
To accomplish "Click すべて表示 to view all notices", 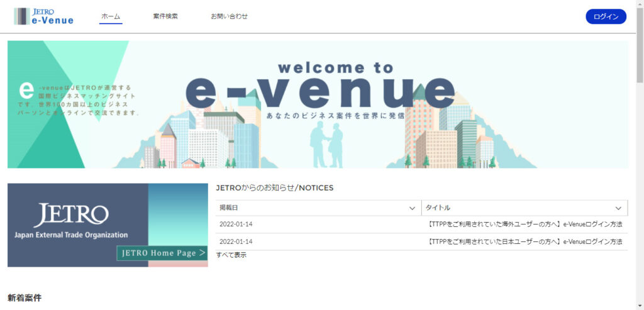I will [x=231, y=255].
